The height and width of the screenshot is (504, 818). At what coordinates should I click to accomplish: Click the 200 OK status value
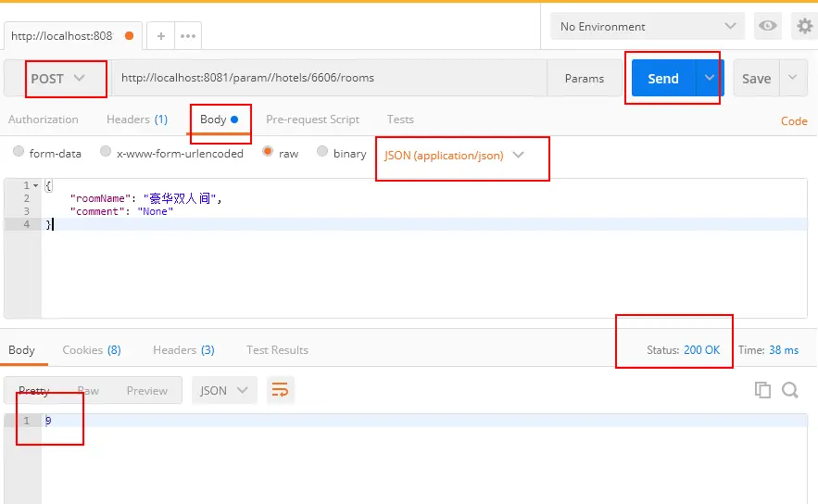coord(701,350)
